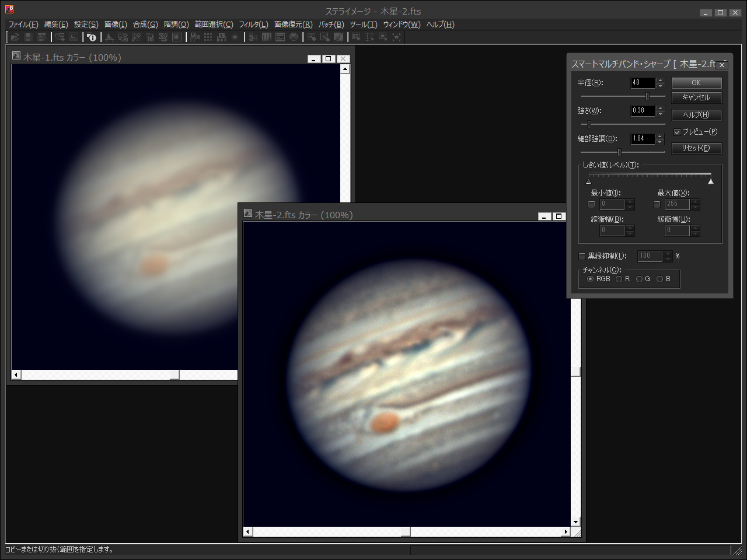747x560 pixels.
Task: Click the histogram levels toolbar icon
Action: (x=109, y=37)
